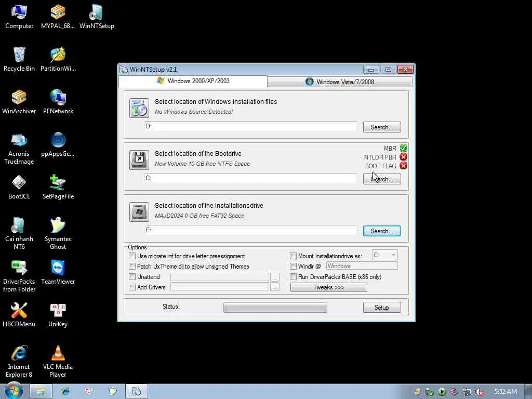532x399 pixels.
Task: Click the Windows installation files disc icon
Action: [139, 108]
